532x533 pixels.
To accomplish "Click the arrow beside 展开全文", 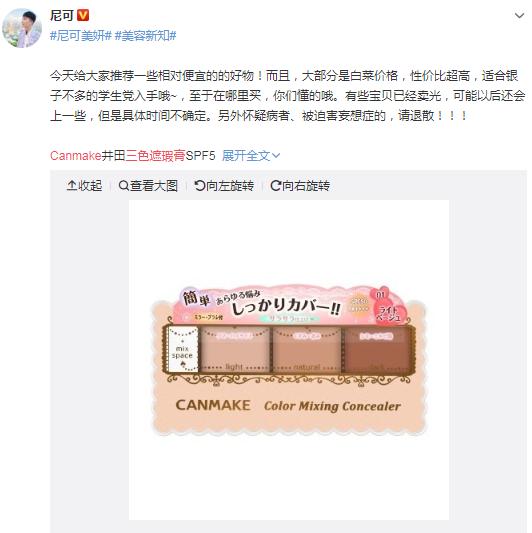I will 276,156.
